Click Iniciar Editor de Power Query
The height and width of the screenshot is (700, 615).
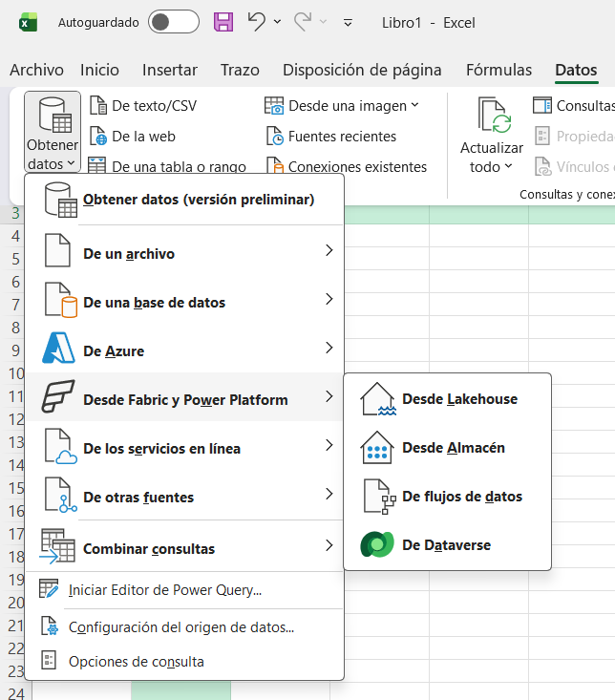[164, 590]
